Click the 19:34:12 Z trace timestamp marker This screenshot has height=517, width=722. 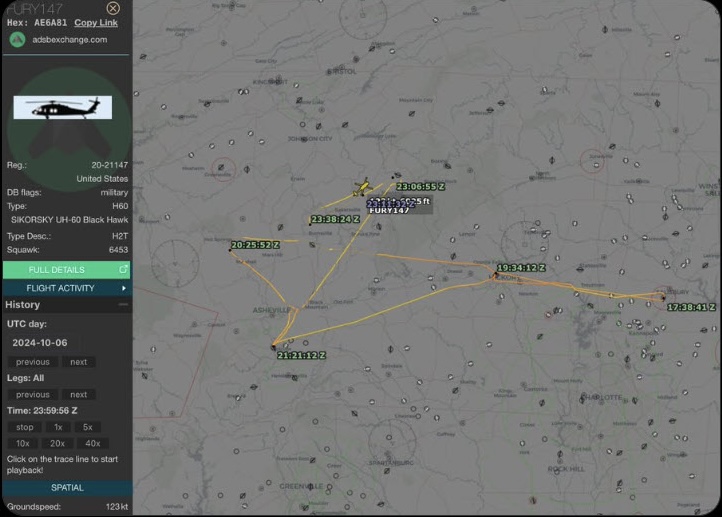coord(521,267)
